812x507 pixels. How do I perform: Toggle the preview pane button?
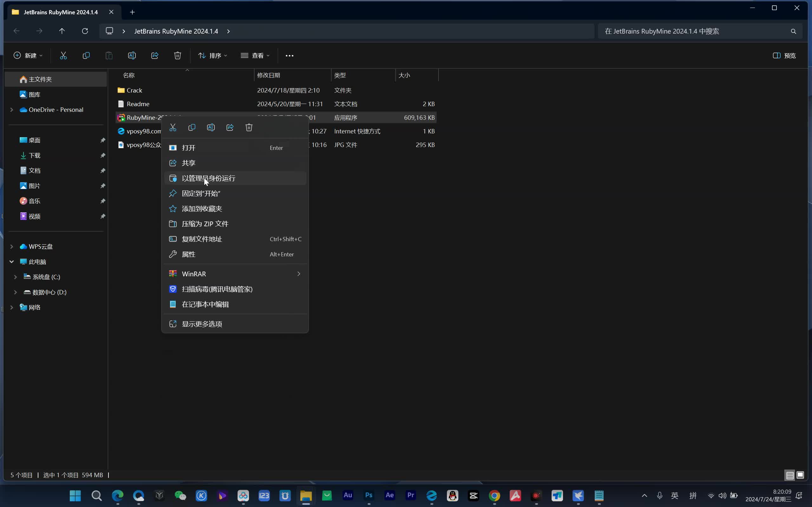(784, 56)
